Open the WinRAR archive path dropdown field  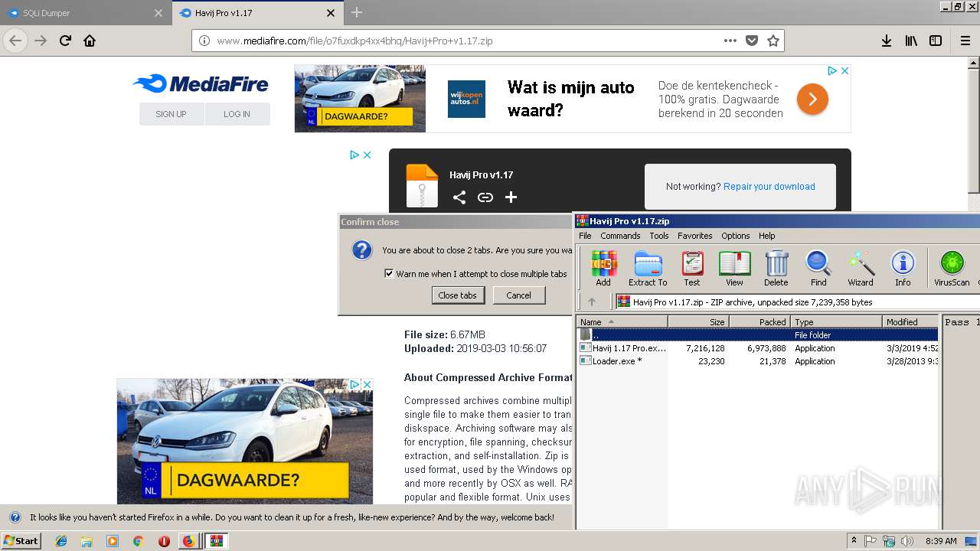pos(796,302)
